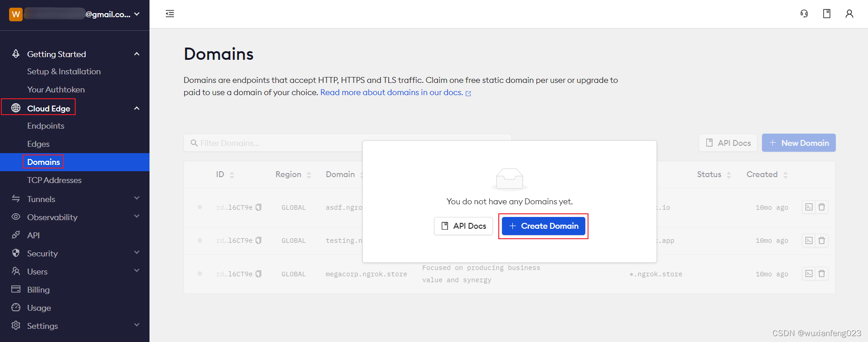Image resolution: width=868 pixels, height=342 pixels.
Task: Click the Security shield icon
Action: 16,253
